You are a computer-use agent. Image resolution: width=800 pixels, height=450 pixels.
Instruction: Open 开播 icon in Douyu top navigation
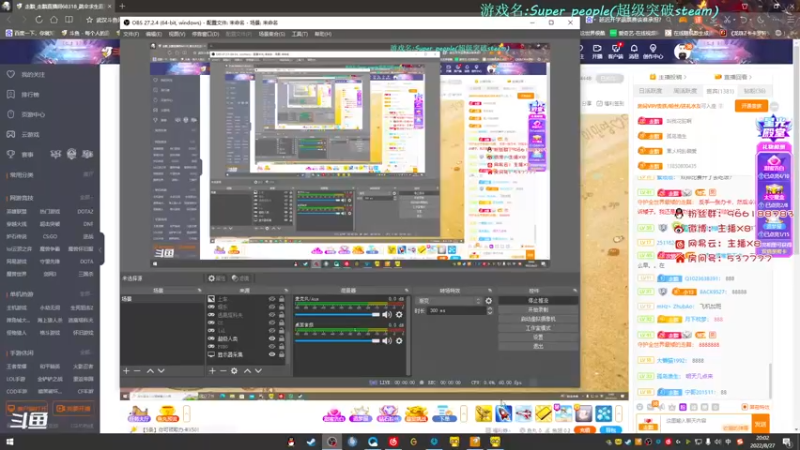point(597,51)
